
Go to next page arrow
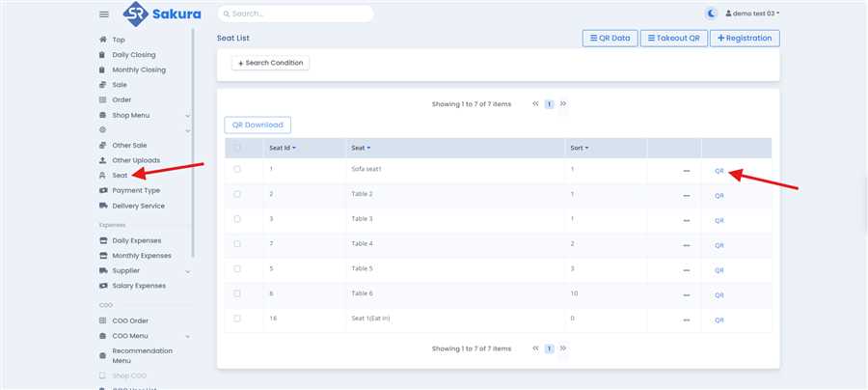(x=563, y=103)
